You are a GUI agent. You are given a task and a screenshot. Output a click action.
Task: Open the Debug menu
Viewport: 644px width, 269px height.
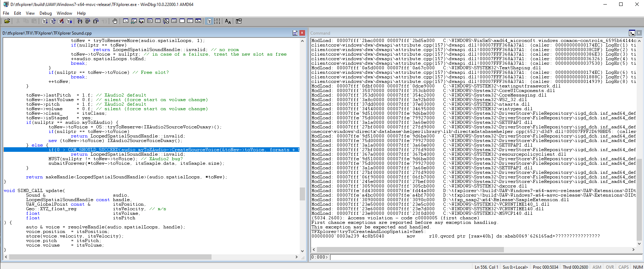tap(46, 13)
